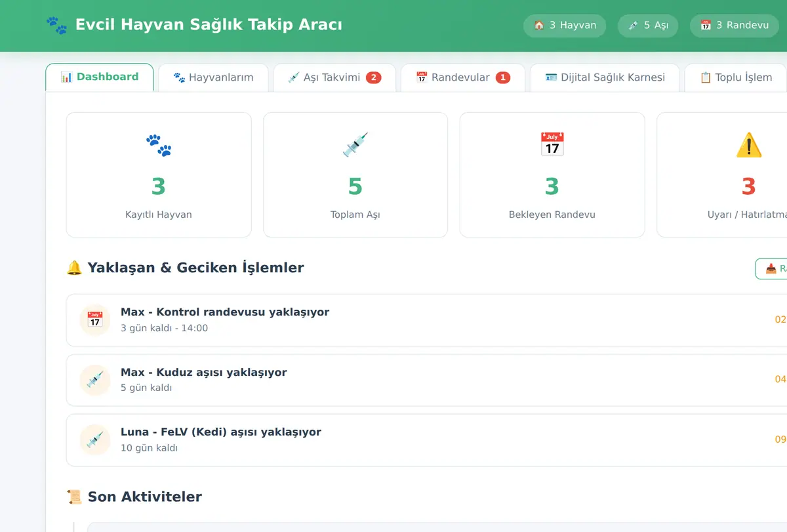
Task: Open the Toplam Aşı stat card
Action: click(355, 174)
